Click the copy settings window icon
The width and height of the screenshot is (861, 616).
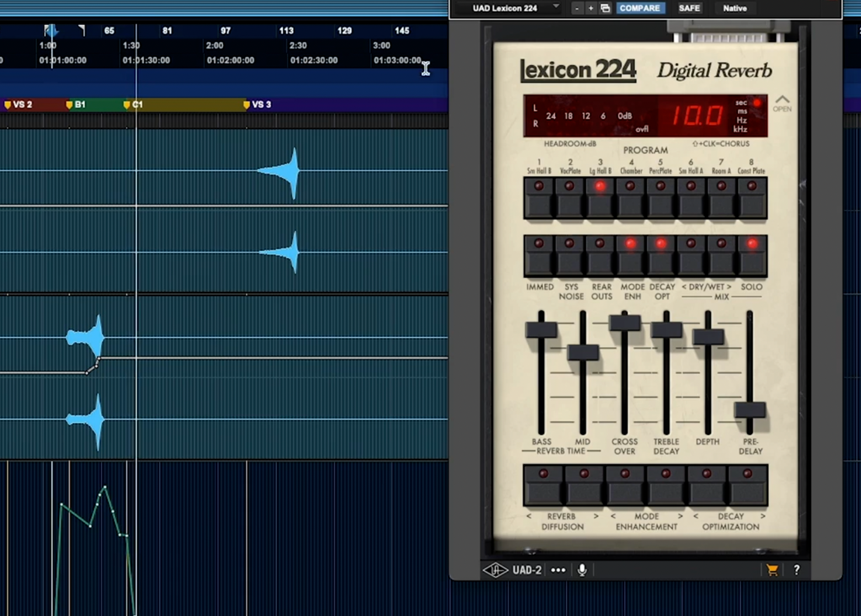[605, 8]
